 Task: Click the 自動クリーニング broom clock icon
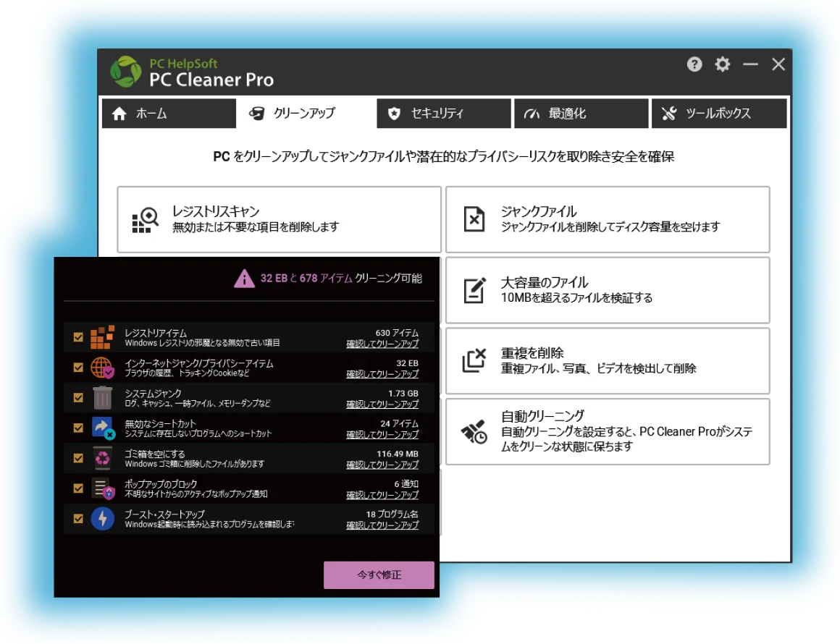pos(474,431)
